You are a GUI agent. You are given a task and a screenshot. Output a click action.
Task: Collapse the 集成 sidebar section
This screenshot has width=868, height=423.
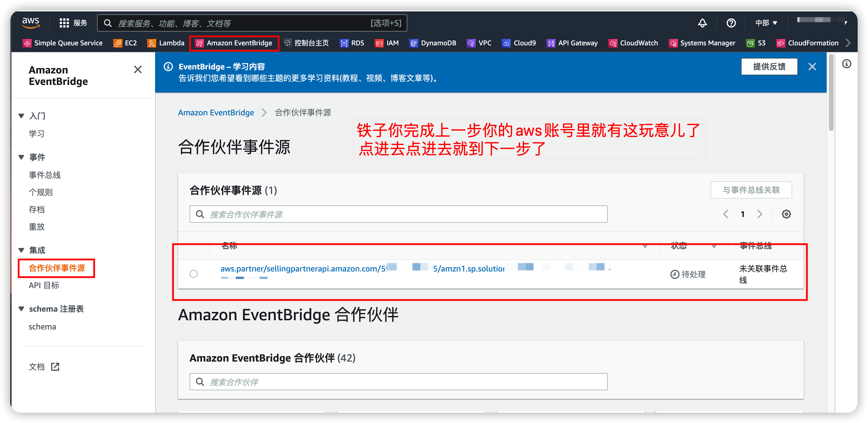tap(21, 250)
